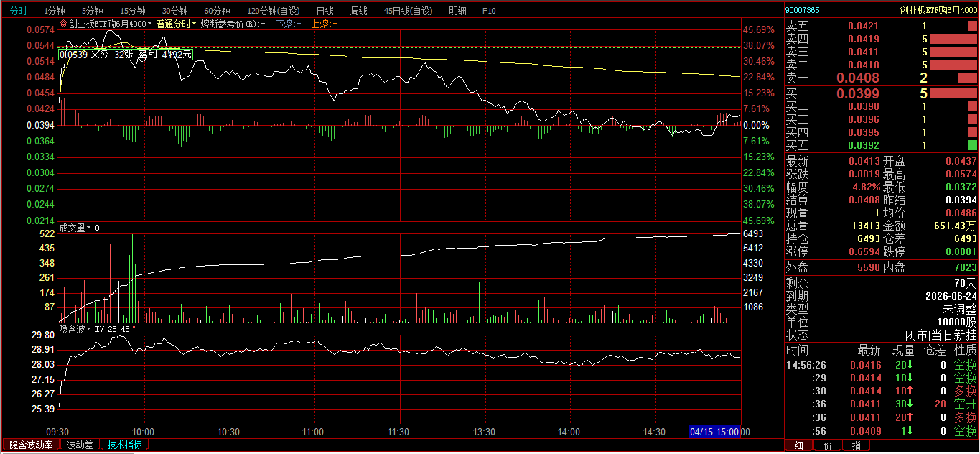Screen dimensions: 980x454
Task: Open the 技术指标 bottom tab
Action: (124, 445)
